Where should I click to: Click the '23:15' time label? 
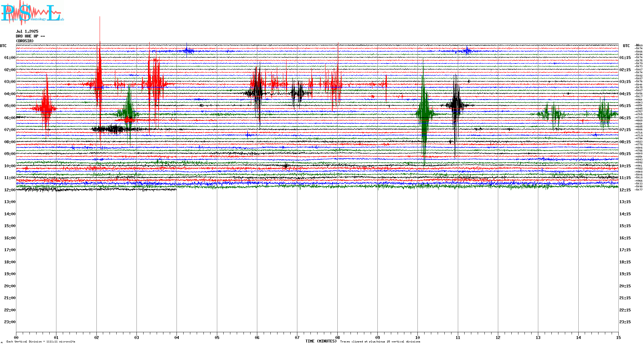625,322
